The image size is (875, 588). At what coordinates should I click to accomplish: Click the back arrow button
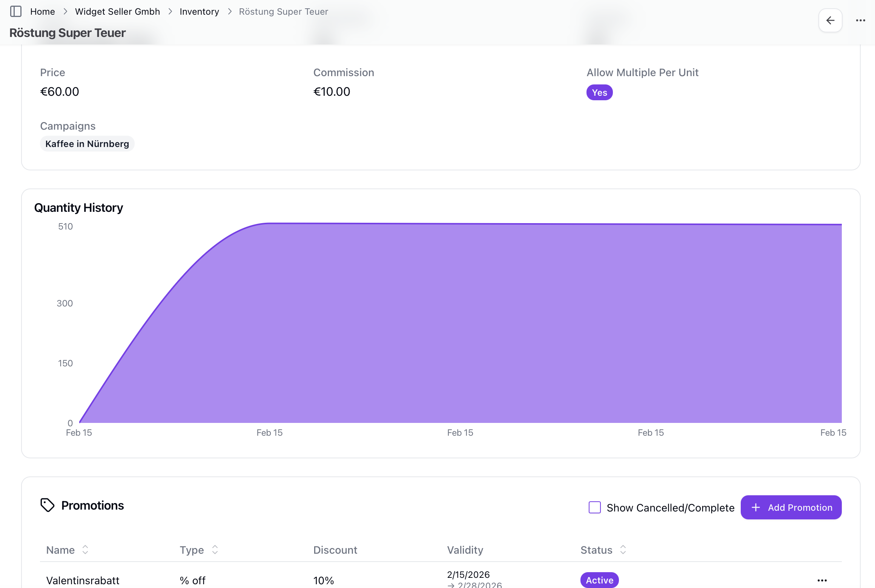click(830, 20)
